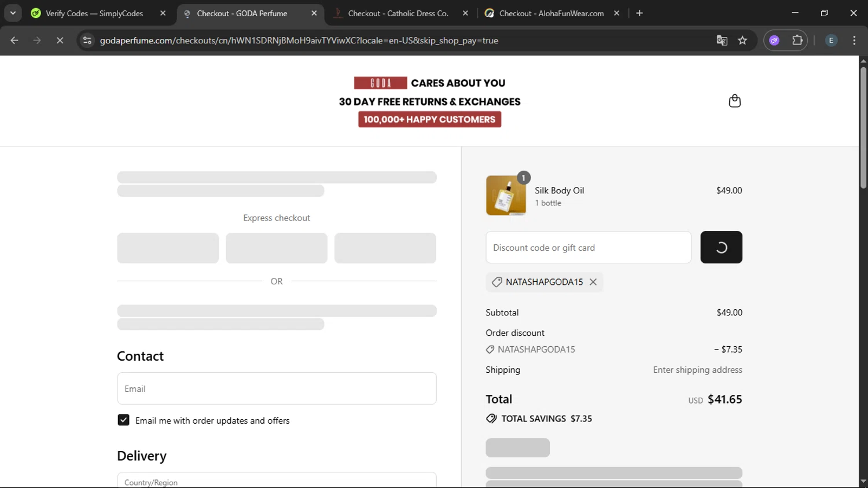Screen dimensions: 868x488
Task: Switch to Checkout - Catholic Dress Co. tab
Action: tap(398, 13)
